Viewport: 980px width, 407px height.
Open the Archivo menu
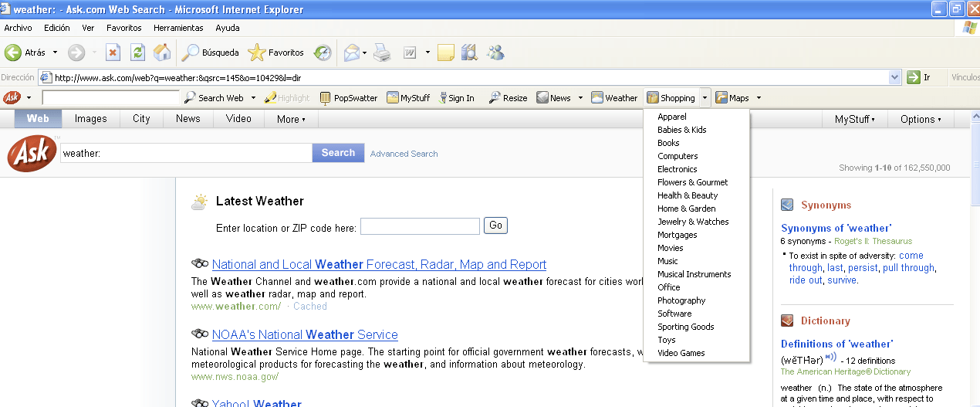tap(19, 28)
